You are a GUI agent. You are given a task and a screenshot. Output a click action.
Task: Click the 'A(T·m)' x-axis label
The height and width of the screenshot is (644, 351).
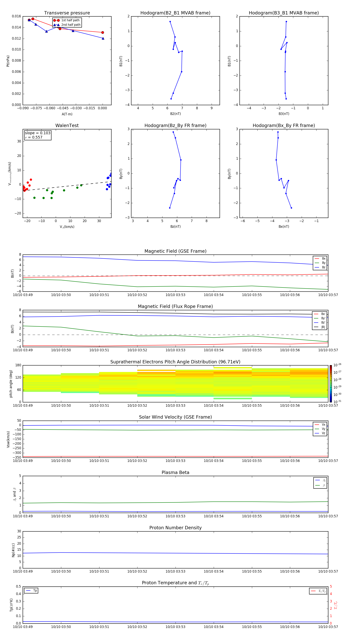(x=67, y=114)
